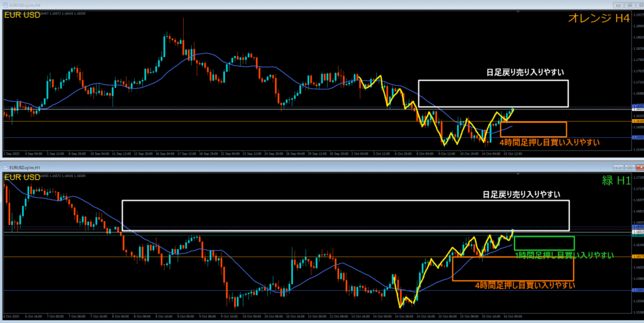Minimize the EURUSD H4 chart window
The height and width of the screenshot is (323, 644).
click(618, 5)
